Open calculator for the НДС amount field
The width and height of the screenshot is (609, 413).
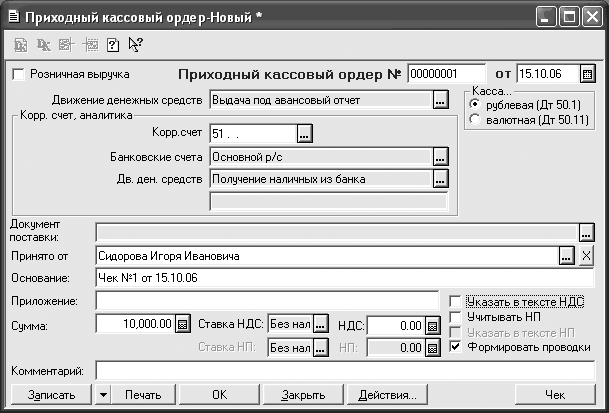[x=432, y=324]
